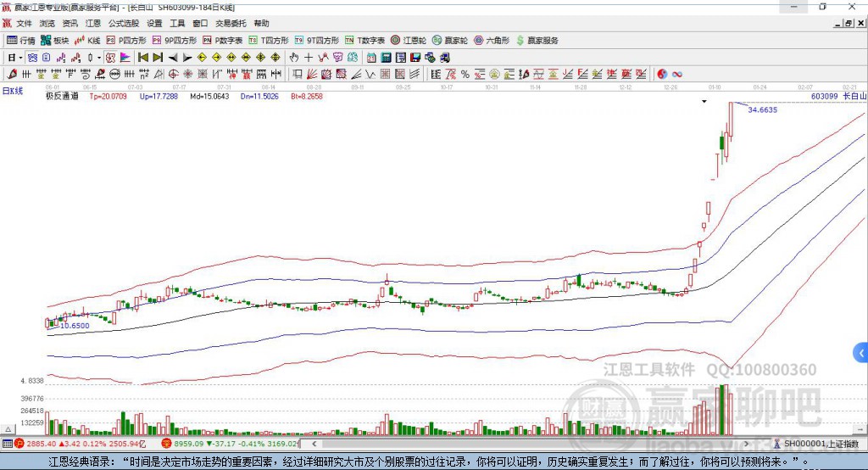
Task: Switch to K线 chart view
Action: tap(87, 41)
